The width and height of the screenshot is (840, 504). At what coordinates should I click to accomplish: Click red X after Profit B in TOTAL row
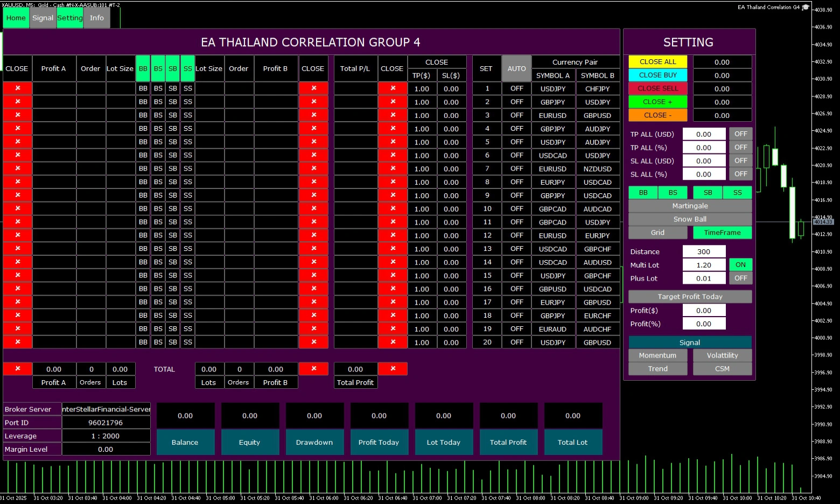coord(313,369)
